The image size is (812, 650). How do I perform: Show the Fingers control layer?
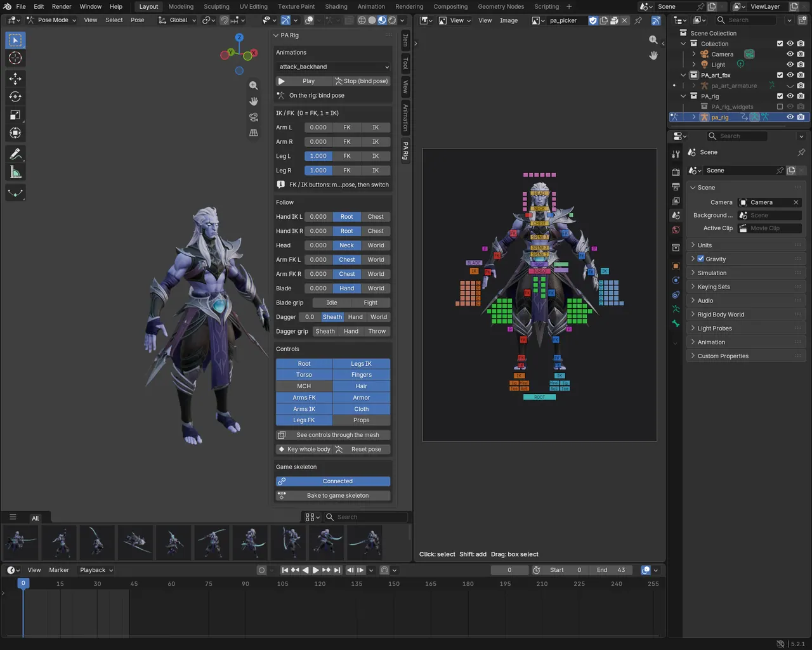(x=362, y=375)
